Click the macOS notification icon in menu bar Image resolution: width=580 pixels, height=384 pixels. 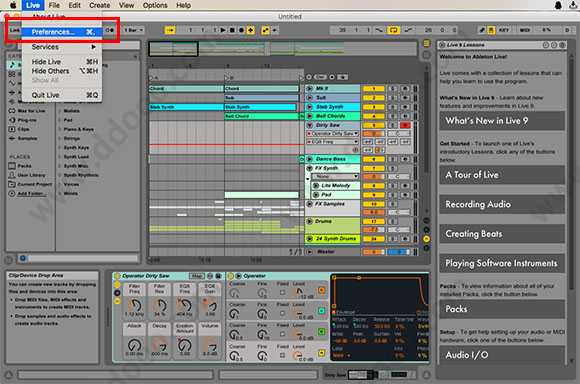pos(558,5)
